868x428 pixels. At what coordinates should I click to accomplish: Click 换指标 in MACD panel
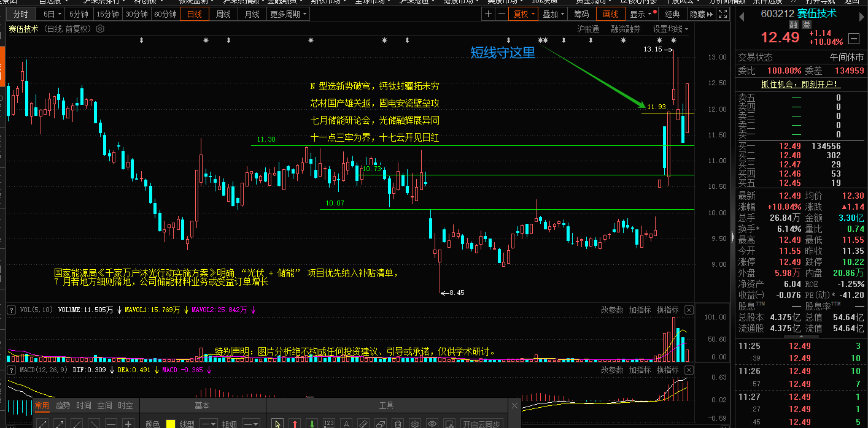pyautogui.click(x=667, y=370)
